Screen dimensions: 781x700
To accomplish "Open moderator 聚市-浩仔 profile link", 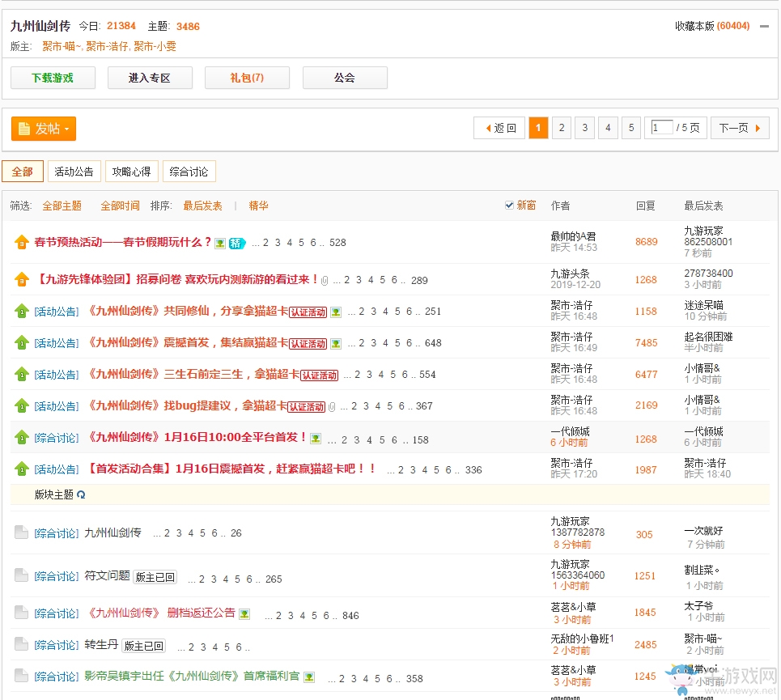I will pyautogui.click(x=107, y=46).
